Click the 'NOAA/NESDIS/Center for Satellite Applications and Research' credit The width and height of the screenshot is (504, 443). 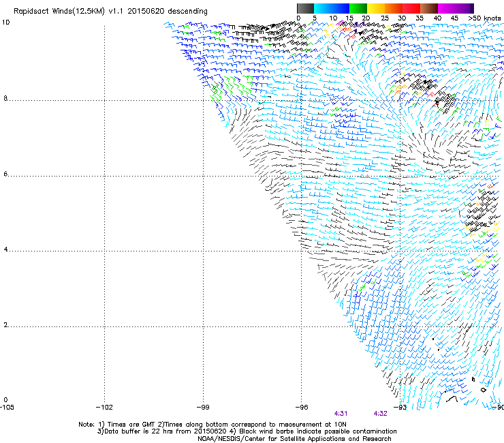point(294,438)
